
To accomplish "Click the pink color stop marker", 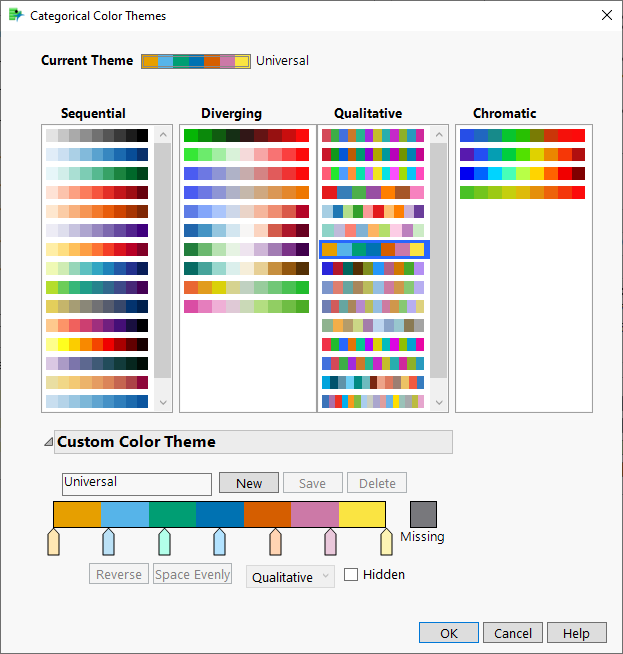I will coord(330,542).
